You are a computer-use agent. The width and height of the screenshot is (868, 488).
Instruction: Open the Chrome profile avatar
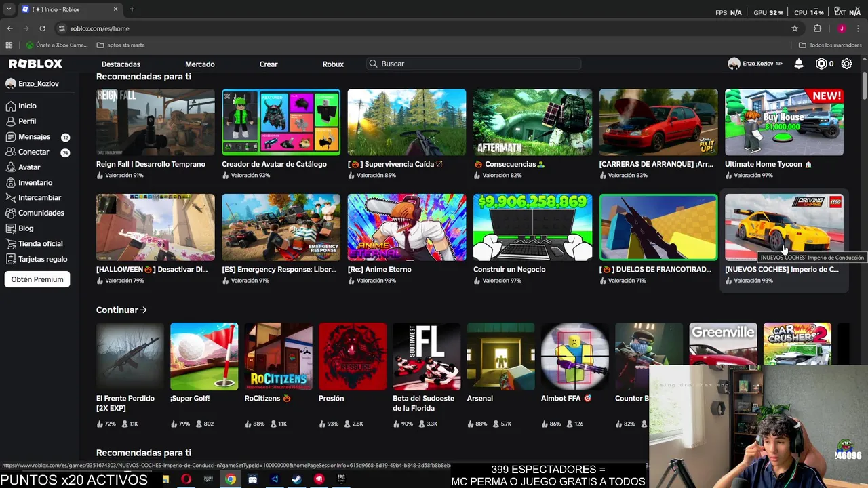click(x=842, y=28)
